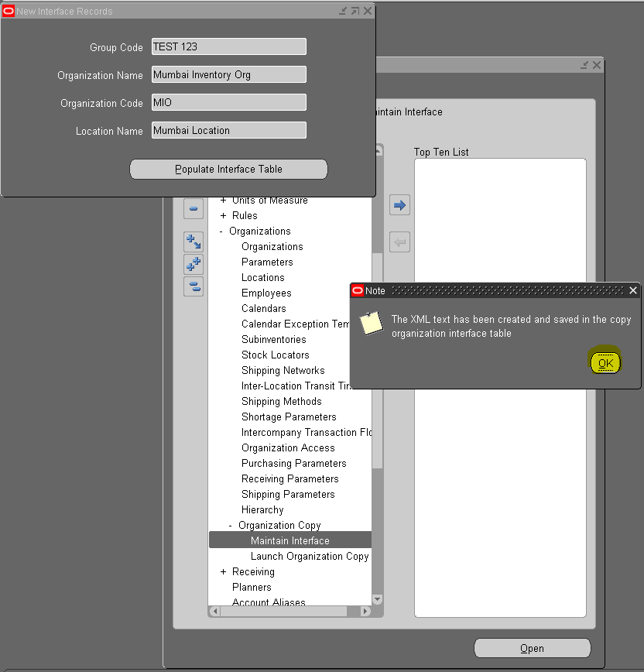644x672 pixels.
Task: Click the expand all (double plus) icon
Action: coord(194,264)
